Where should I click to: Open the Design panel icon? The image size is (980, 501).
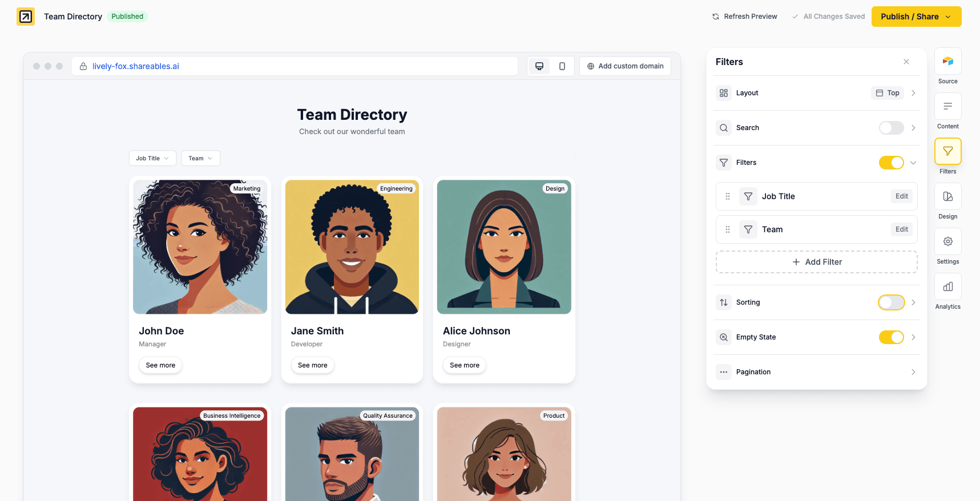947,196
